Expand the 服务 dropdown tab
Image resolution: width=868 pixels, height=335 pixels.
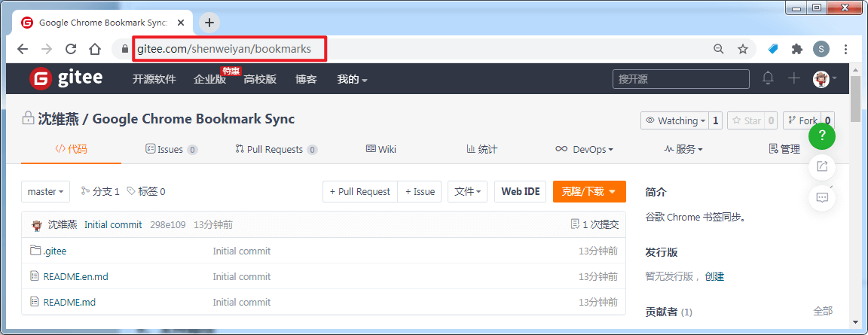pos(683,149)
